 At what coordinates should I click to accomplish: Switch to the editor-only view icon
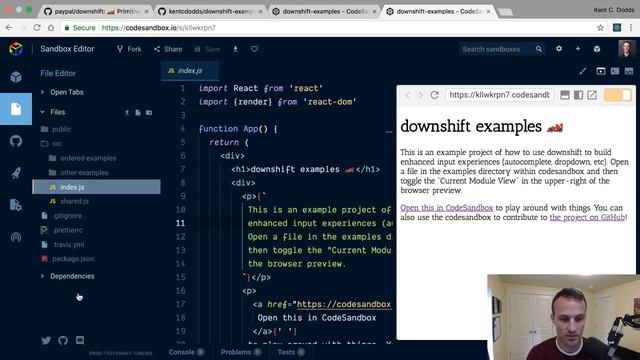pos(629,71)
